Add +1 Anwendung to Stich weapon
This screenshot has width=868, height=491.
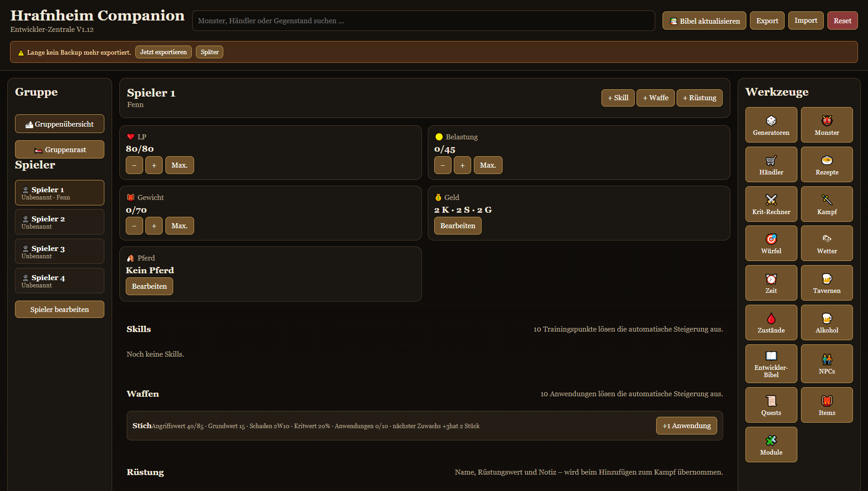point(687,426)
